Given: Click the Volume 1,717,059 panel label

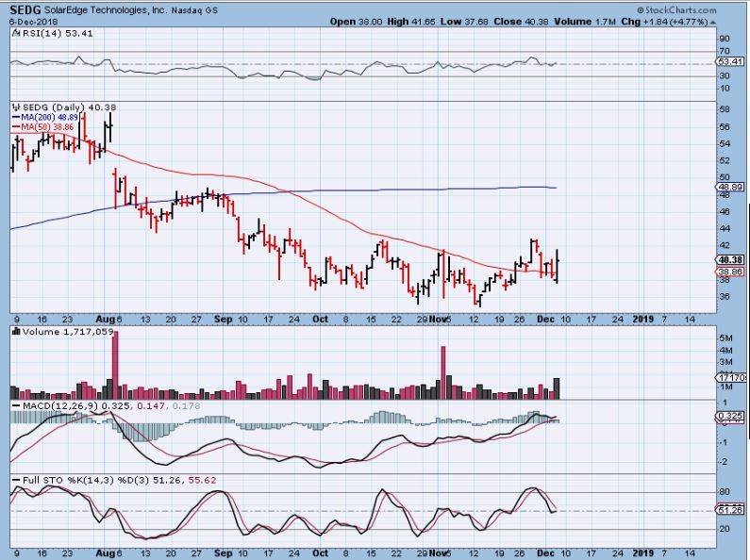Looking at the screenshot, I should point(67,331).
